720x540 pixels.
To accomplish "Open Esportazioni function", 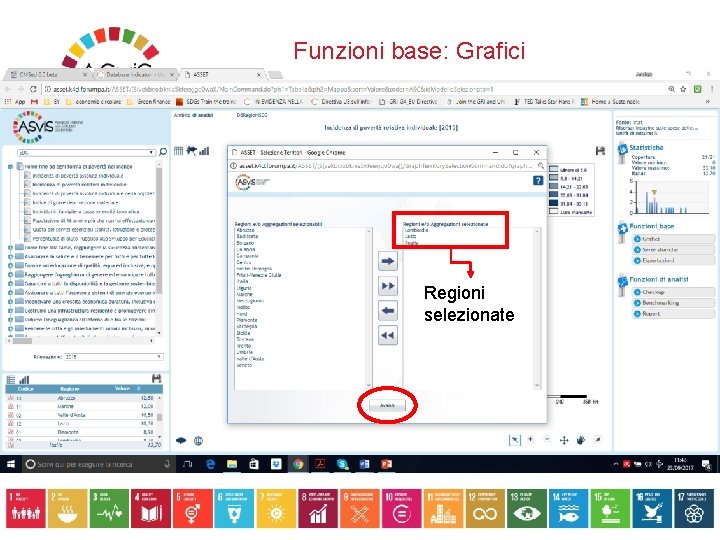I will pos(673,261).
